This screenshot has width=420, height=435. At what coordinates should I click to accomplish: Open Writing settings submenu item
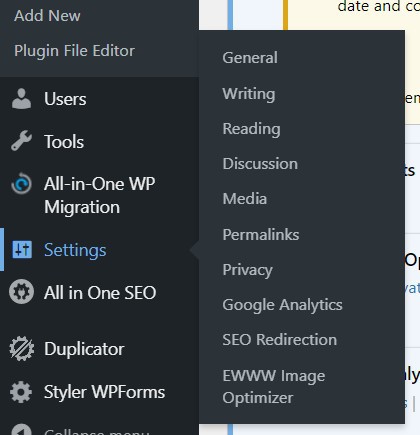[x=249, y=94]
